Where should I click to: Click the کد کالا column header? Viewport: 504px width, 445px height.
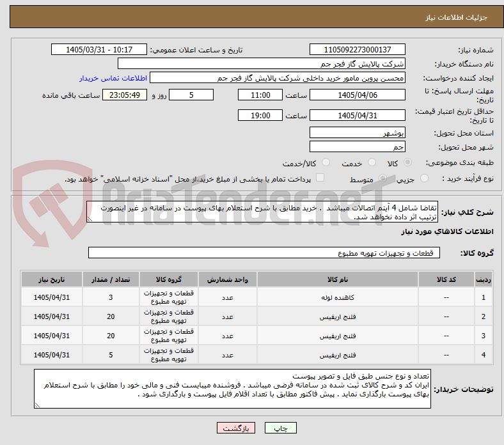(x=446, y=279)
